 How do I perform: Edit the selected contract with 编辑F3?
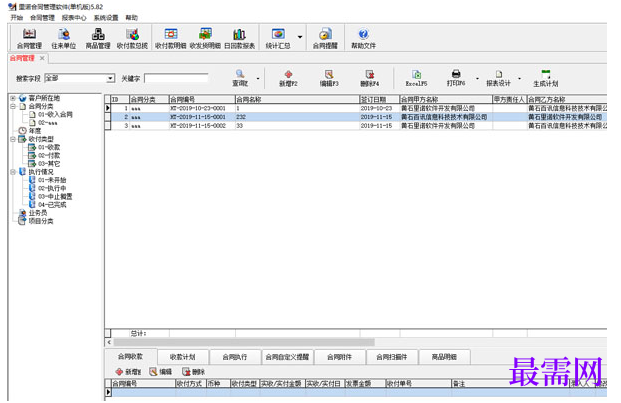coord(329,78)
